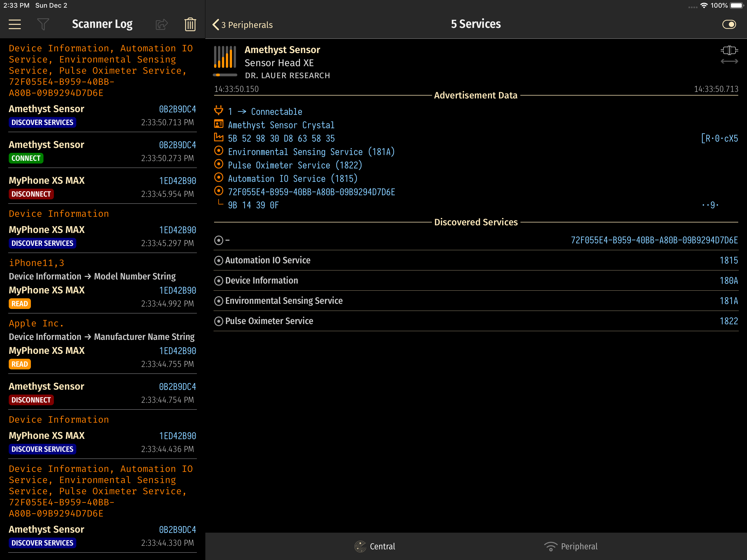Tap the green CONNECT log badge
Screen dimensions: 747x560
26,158
